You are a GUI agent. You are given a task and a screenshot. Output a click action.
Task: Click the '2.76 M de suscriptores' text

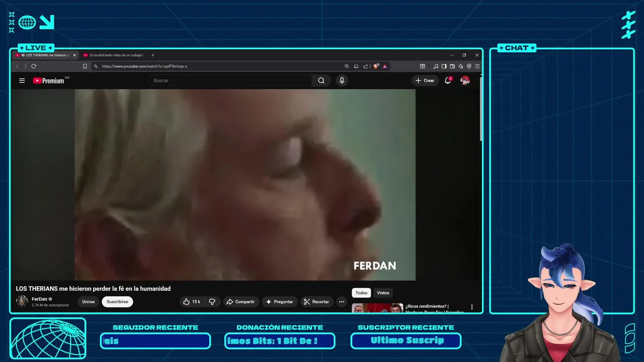(50, 305)
